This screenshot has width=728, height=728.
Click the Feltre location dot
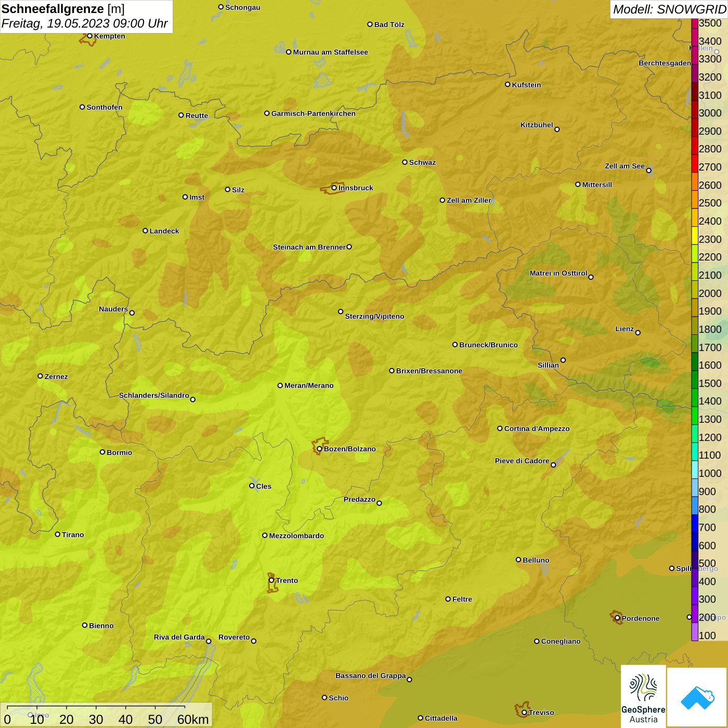(448, 599)
